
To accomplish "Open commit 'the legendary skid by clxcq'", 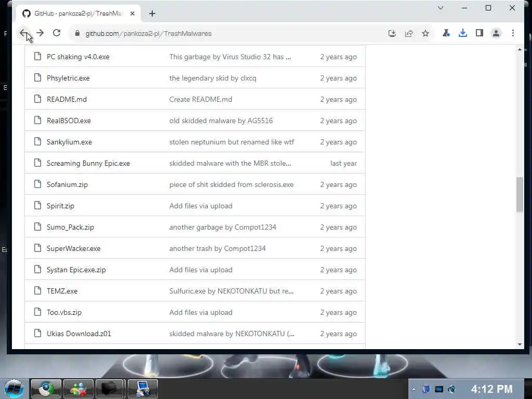I will [212, 78].
